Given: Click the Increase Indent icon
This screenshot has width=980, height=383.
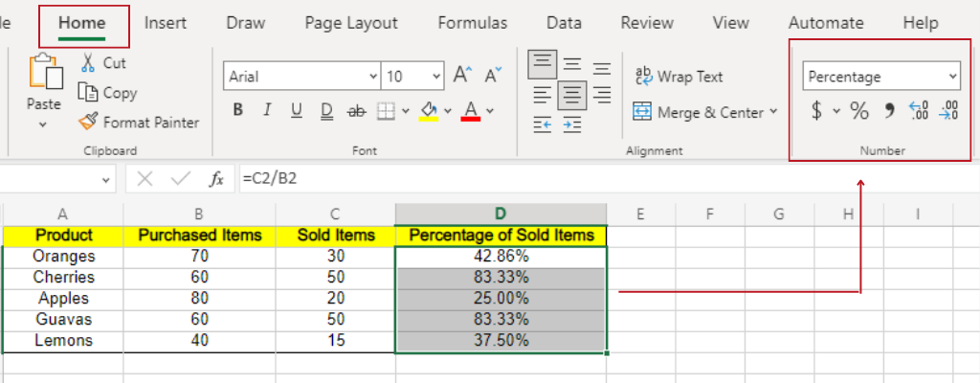Looking at the screenshot, I should pos(572,124).
